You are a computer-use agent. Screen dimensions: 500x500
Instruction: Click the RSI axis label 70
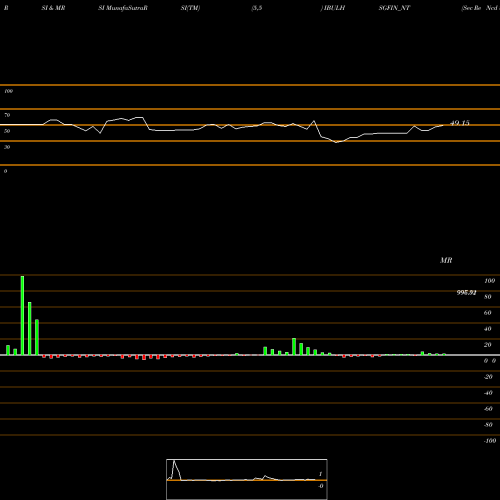[x=7, y=115]
